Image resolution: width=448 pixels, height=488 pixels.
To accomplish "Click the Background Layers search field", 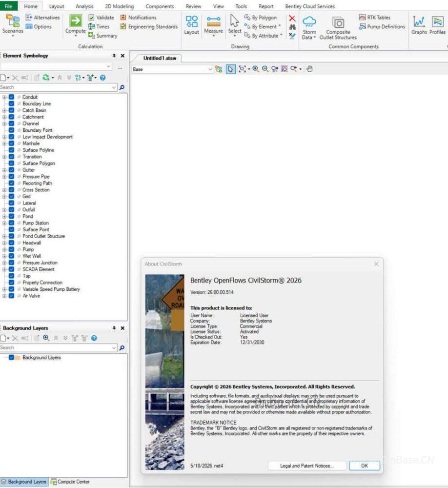I will pos(59,347).
